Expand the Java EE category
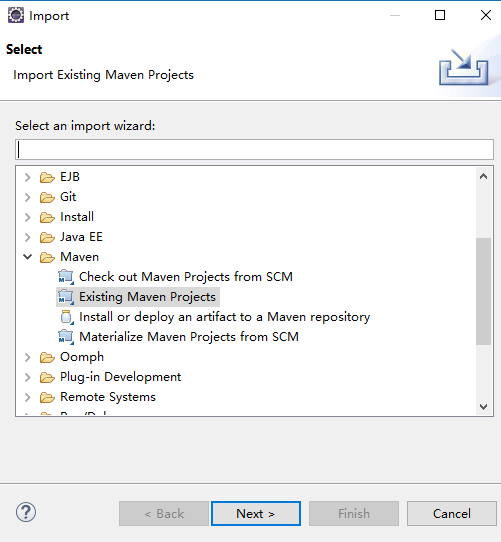The height and width of the screenshot is (542, 501). (28, 237)
